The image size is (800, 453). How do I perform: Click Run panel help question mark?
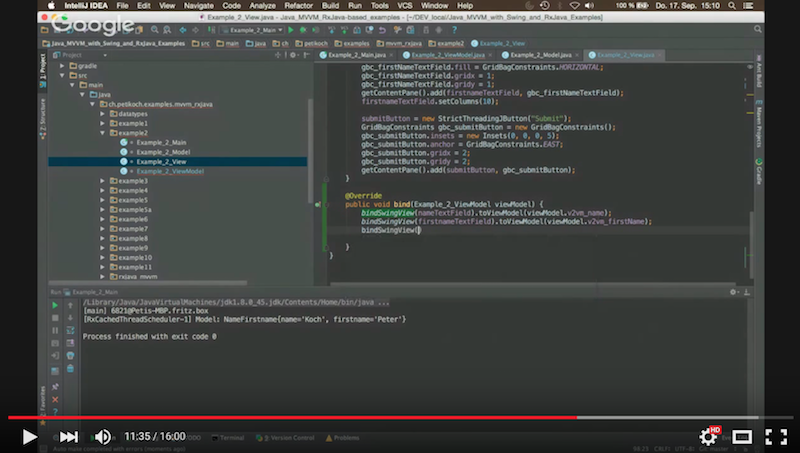[55, 411]
